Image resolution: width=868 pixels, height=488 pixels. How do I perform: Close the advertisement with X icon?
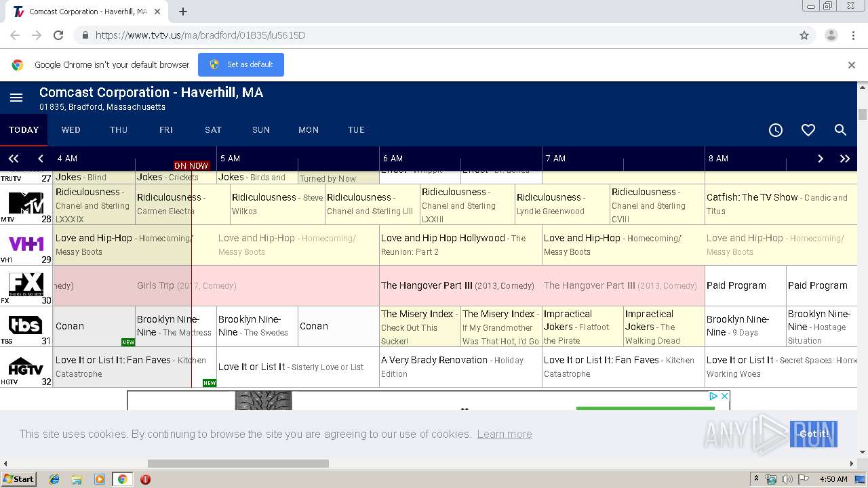pyautogui.click(x=724, y=396)
